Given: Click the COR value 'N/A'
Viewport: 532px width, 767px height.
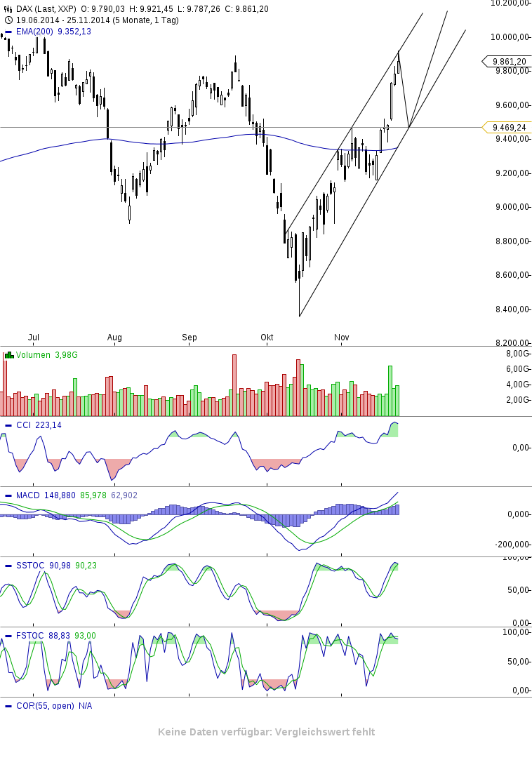Looking at the screenshot, I should coord(85,705).
